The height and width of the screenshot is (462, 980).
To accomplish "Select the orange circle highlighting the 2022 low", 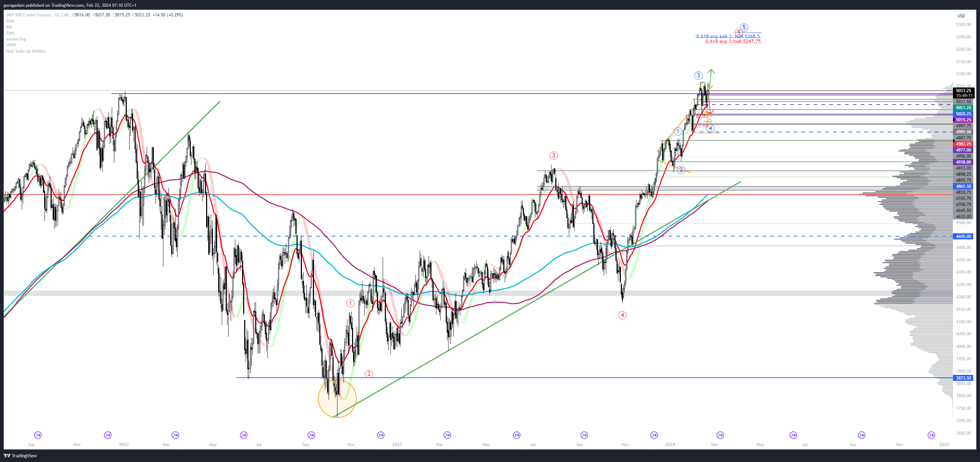I will pos(337,398).
